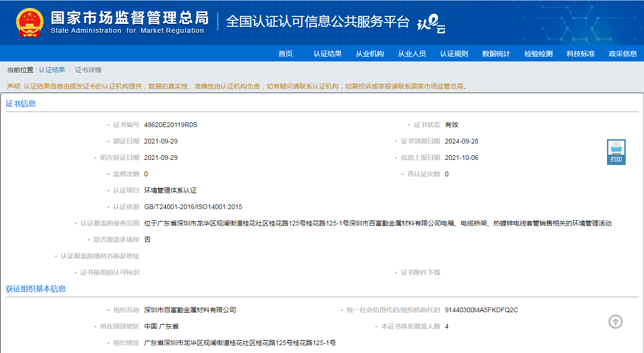Select 从业机构 in navigation bar
The image size is (644, 353).
370,53
